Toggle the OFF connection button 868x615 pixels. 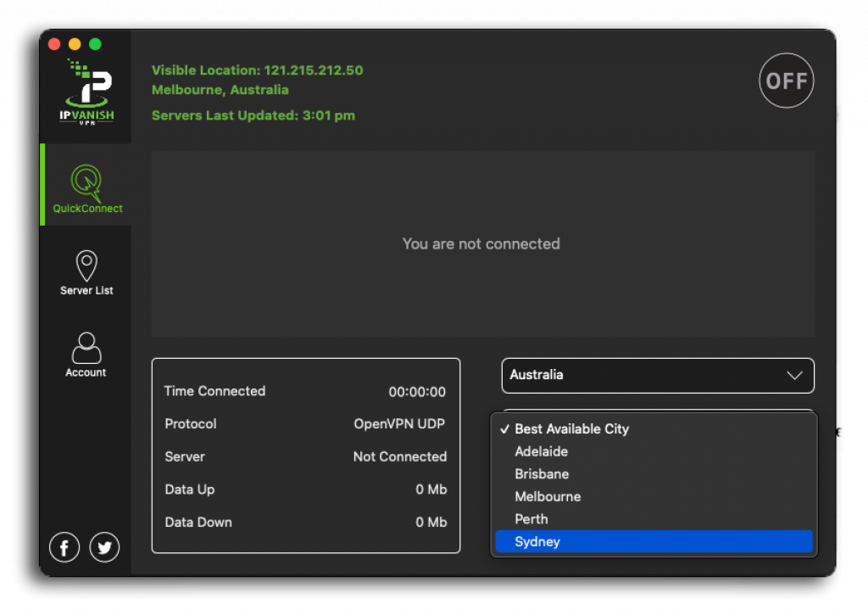[786, 81]
